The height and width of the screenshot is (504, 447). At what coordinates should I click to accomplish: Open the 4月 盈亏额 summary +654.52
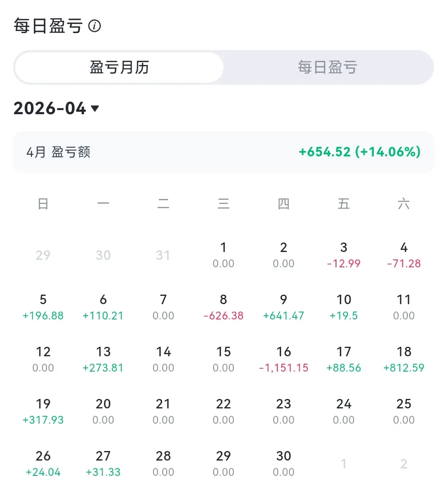[x=223, y=152]
